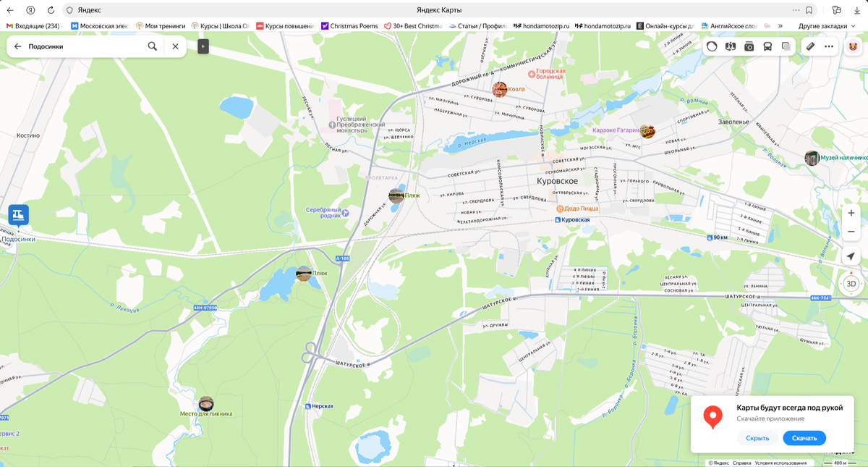Toggle moving public transport layer
The width and height of the screenshot is (868, 467).
coord(767,46)
